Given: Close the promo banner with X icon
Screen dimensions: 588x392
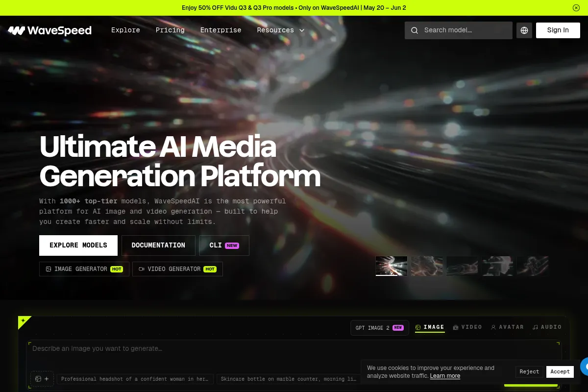Looking at the screenshot, I should tap(576, 8).
